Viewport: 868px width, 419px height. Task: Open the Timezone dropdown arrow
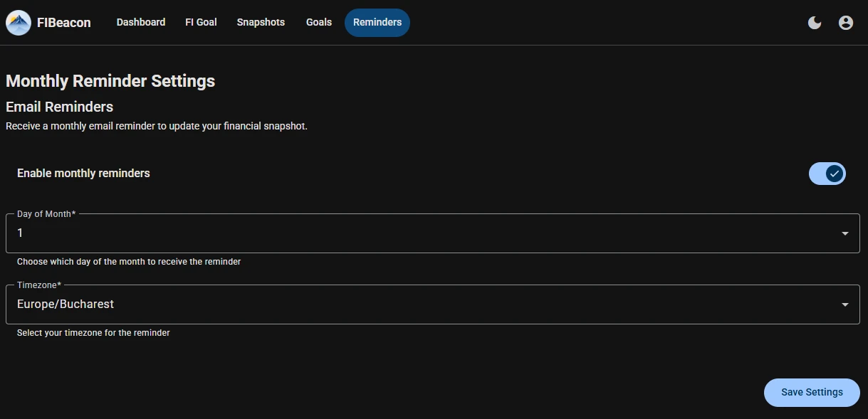point(845,304)
